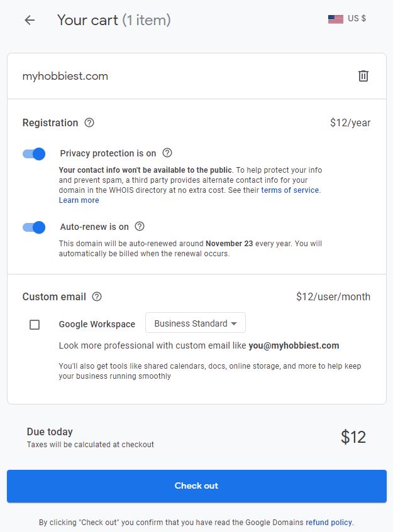The height and width of the screenshot is (532, 393).
Task: Disable the Auto-renew toggle
Action: (34, 227)
